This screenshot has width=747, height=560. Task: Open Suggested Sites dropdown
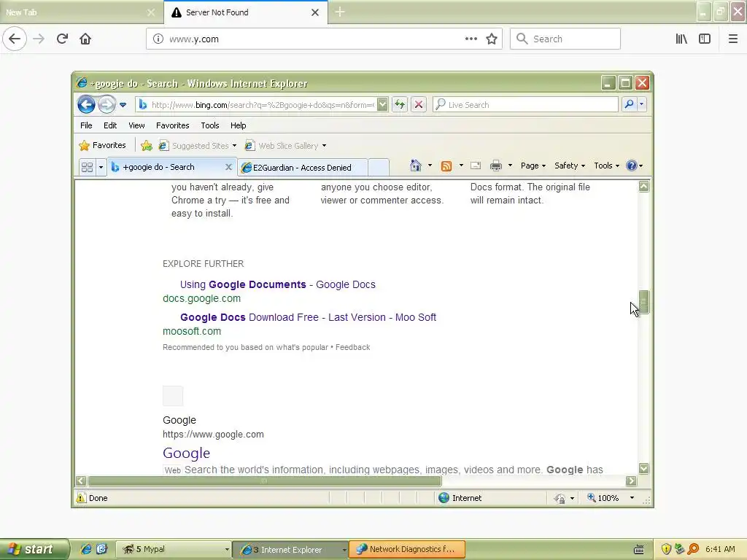tap(197, 146)
